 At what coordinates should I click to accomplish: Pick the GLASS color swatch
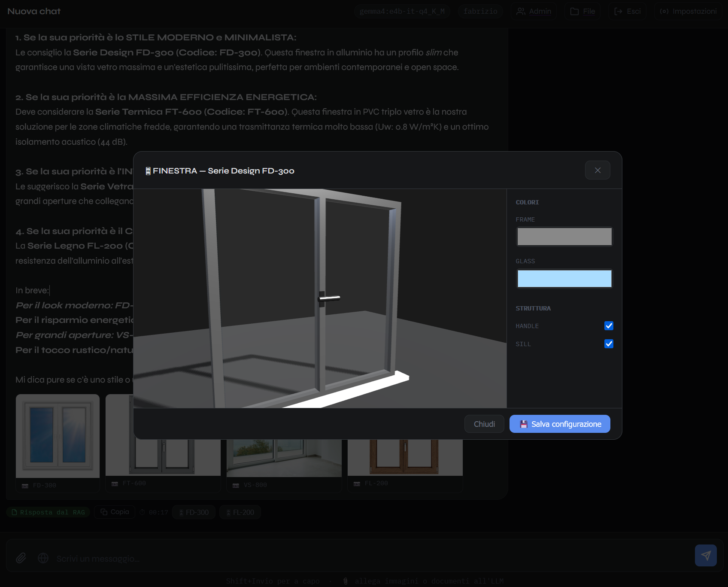pos(564,278)
